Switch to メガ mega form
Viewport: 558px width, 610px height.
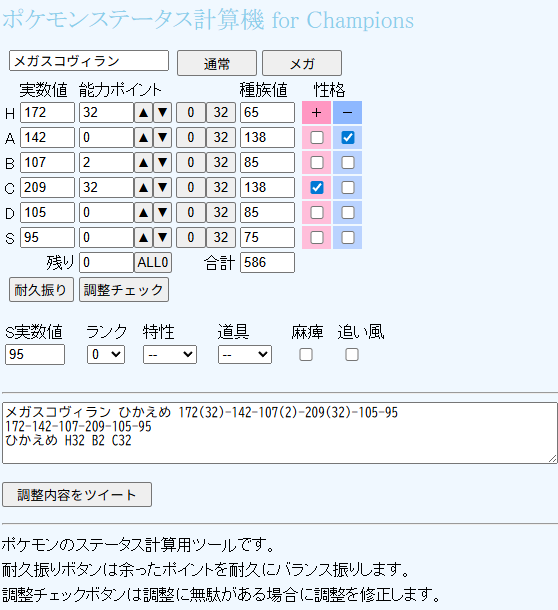click(302, 63)
